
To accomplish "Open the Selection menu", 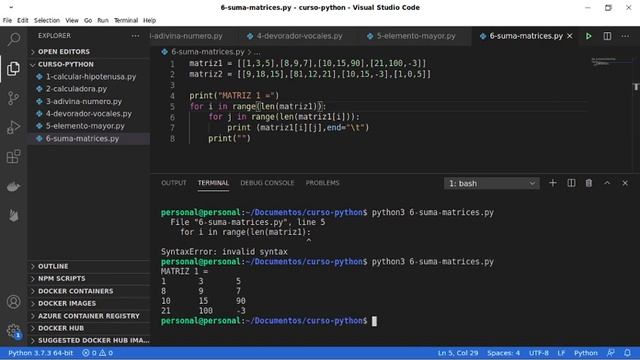I will [47, 20].
